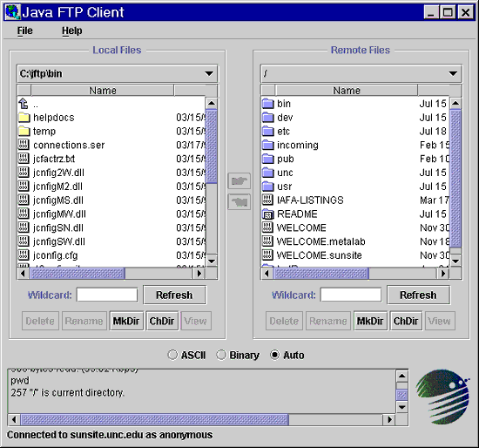Viewport: 479px width, 448px height.
Task: Click the jcnfig2W.dll file icon
Action: click(x=24, y=173)
